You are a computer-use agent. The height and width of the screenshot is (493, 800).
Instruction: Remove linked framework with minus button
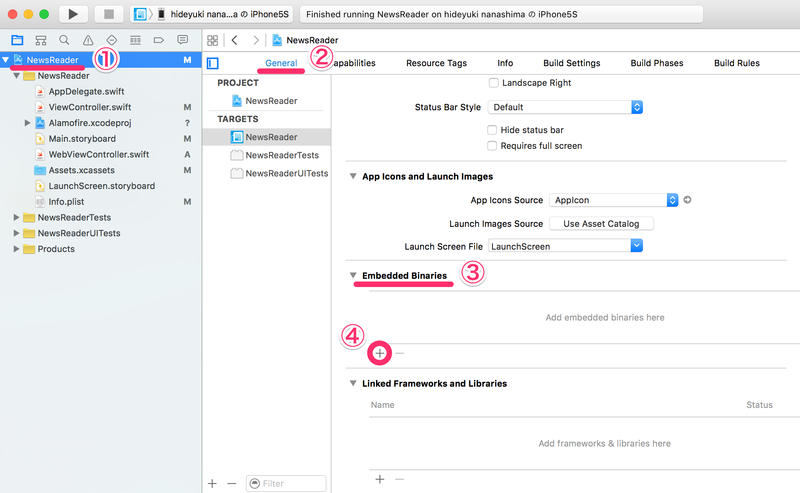(399, 479)
